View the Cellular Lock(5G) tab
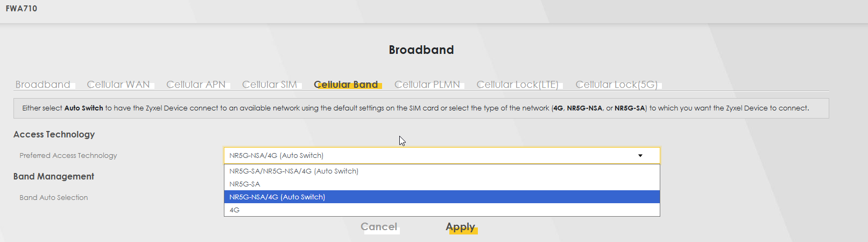This screenshot has width=868, height=242. tap(617, 85)
